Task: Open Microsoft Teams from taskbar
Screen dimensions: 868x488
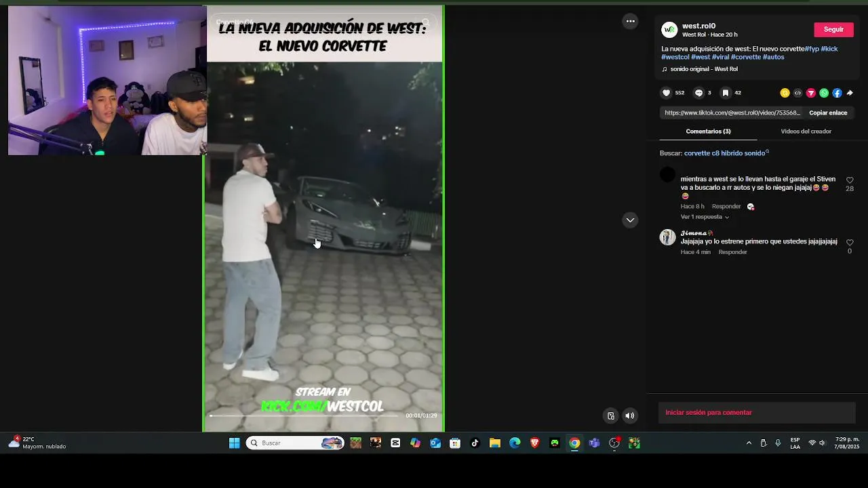Action: click(594, 443)
